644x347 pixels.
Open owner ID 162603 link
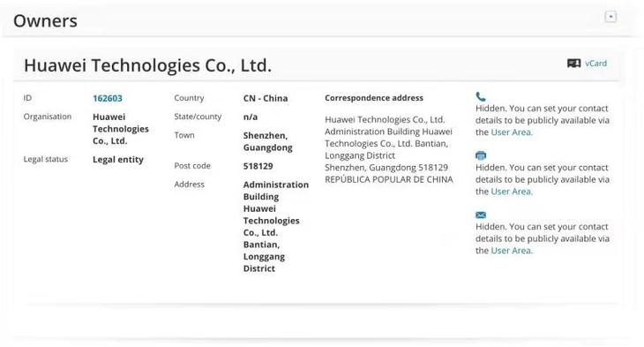[x=108, y=98]
